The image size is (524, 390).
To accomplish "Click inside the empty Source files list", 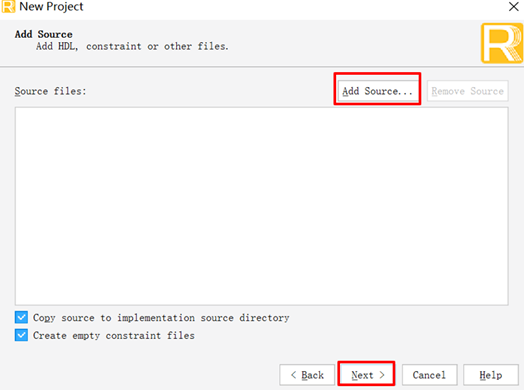I will click(x=261, y=206).
